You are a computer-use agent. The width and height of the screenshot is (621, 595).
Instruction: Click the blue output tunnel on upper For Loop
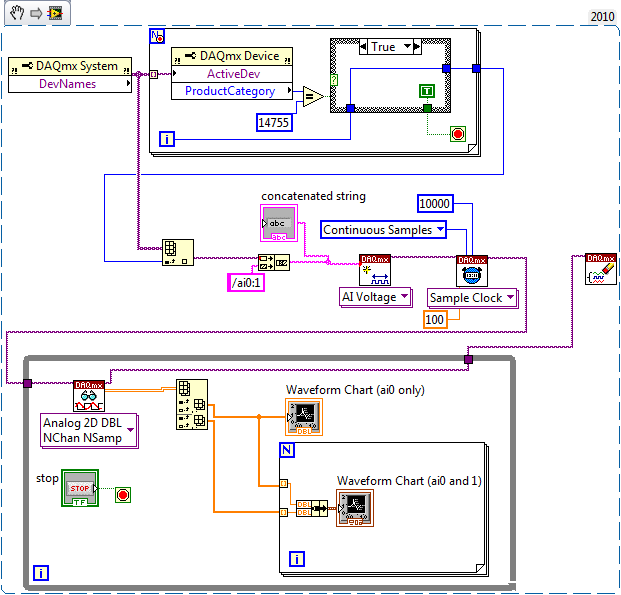point(476,69)
